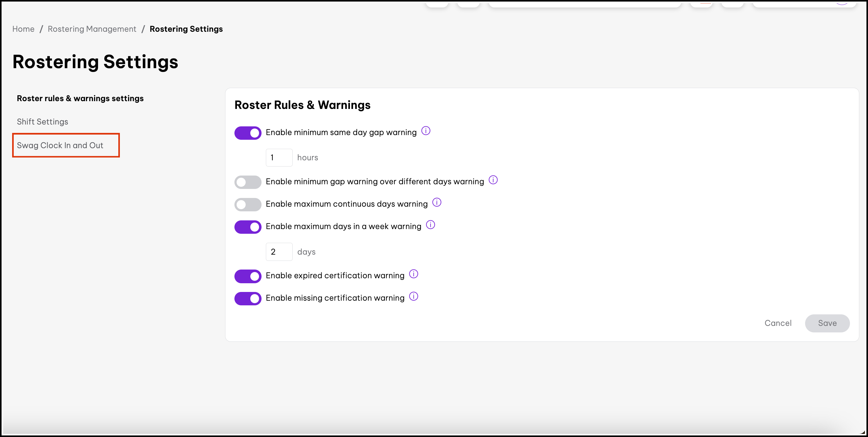Open Shift Settings section
The width and height of the screenshot is (868, 437).
[42, 122]
